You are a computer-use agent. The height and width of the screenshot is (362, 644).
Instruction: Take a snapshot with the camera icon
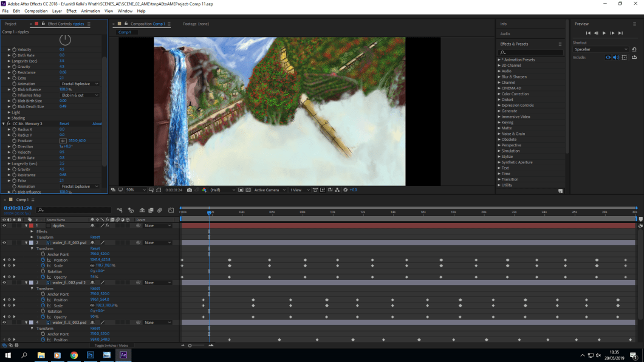[x=190, y=190]
